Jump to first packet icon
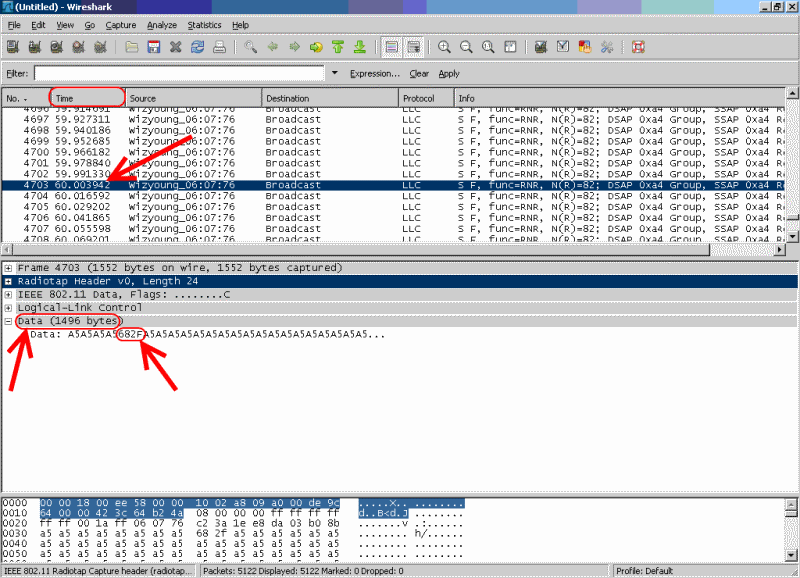The width and height of the screenshot is (800, 578). [x=338, y=47]
